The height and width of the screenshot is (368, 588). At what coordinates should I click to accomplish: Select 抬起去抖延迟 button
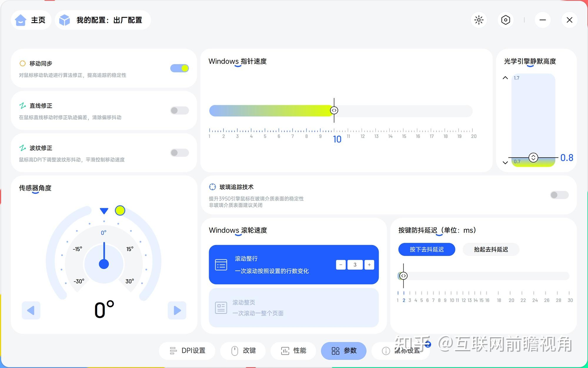(x=490, y=249)
